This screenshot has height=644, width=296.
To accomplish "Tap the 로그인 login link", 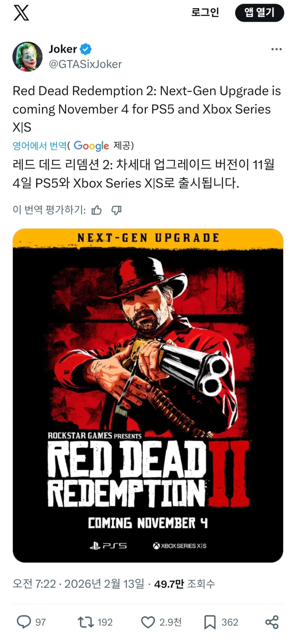I will pos(205,13).
